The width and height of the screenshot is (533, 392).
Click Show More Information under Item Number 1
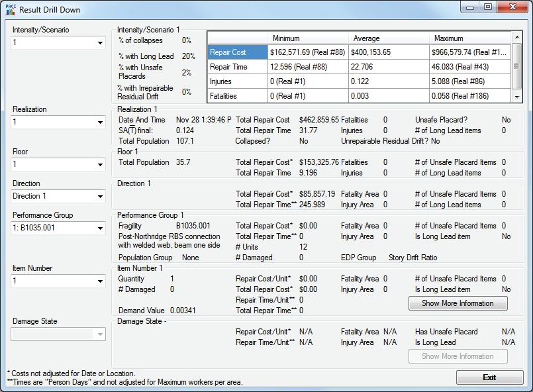(458, 303)
